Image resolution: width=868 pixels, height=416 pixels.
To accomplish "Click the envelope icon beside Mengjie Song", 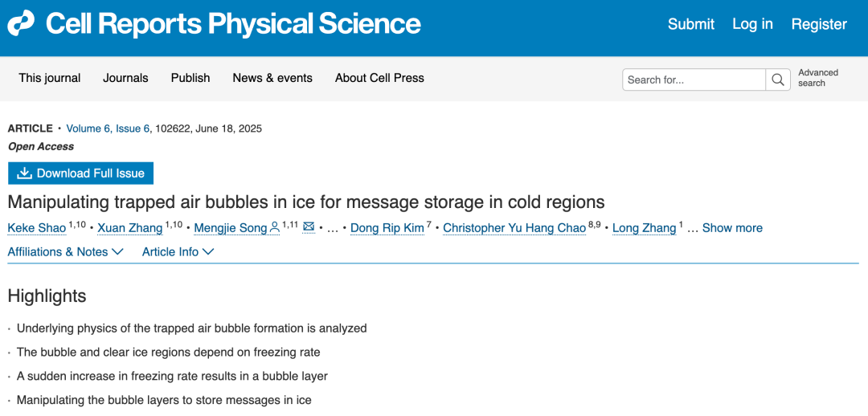I will coord(309,227).
